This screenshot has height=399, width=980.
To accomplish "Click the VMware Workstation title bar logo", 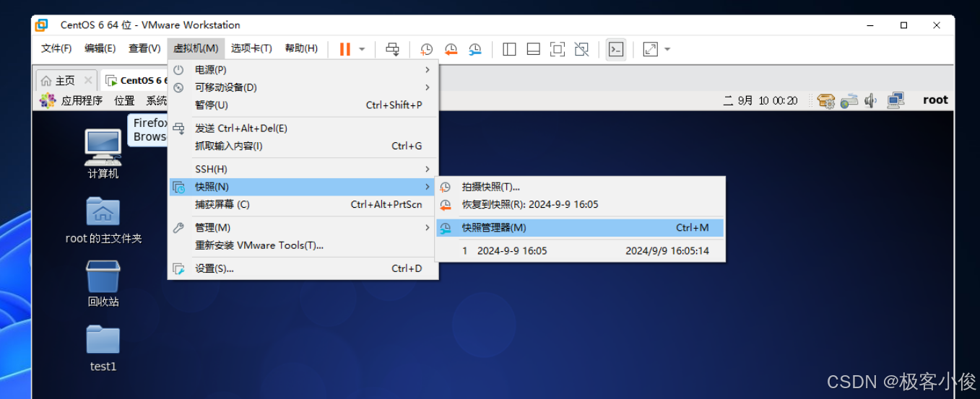I will pos(42,25).
